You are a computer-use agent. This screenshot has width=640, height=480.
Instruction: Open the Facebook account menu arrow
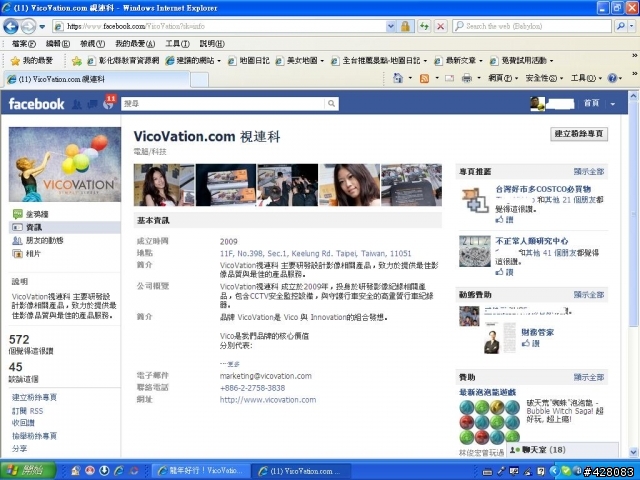tap(613, 104)
